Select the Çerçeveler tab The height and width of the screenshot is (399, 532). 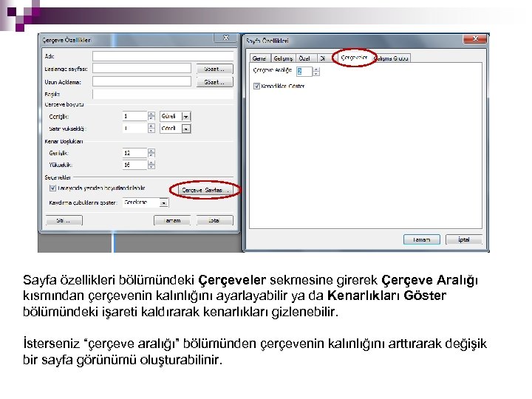tap(354, 58)
